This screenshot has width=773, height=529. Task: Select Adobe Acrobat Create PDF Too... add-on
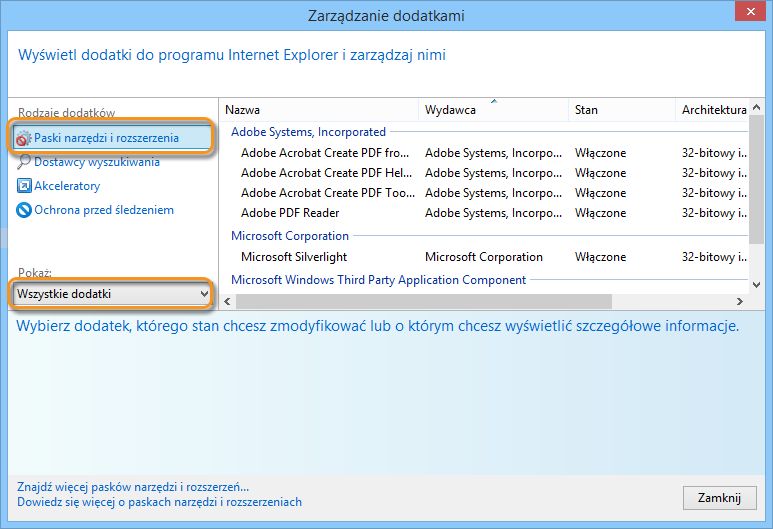[328, 193]
